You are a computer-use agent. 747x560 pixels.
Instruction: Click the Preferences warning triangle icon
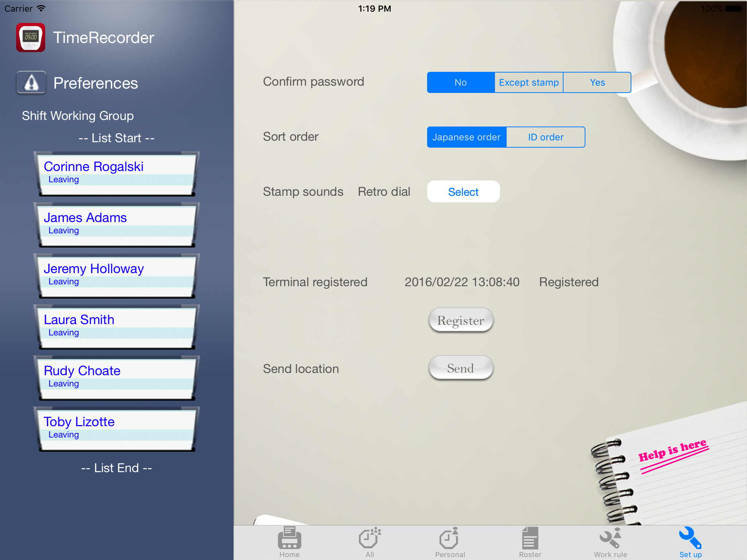(x=31, y=83)
